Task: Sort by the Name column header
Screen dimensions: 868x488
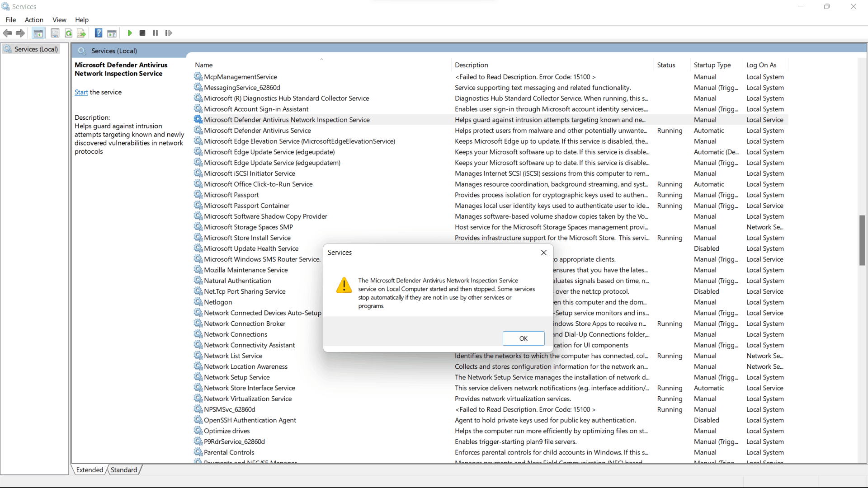Action: (322, 65)
